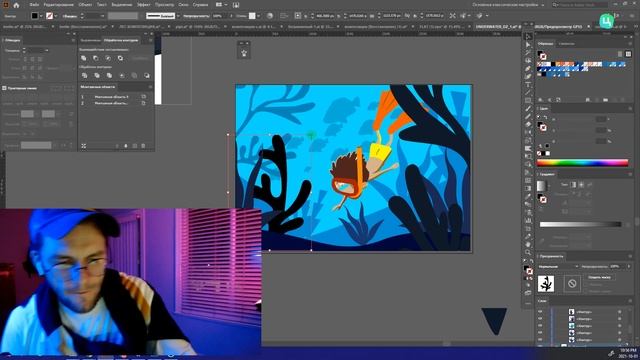The height and width of the screenshot is (360, 640).
Task: Choose freeform gradient type
Action: [x=589, y=184]
